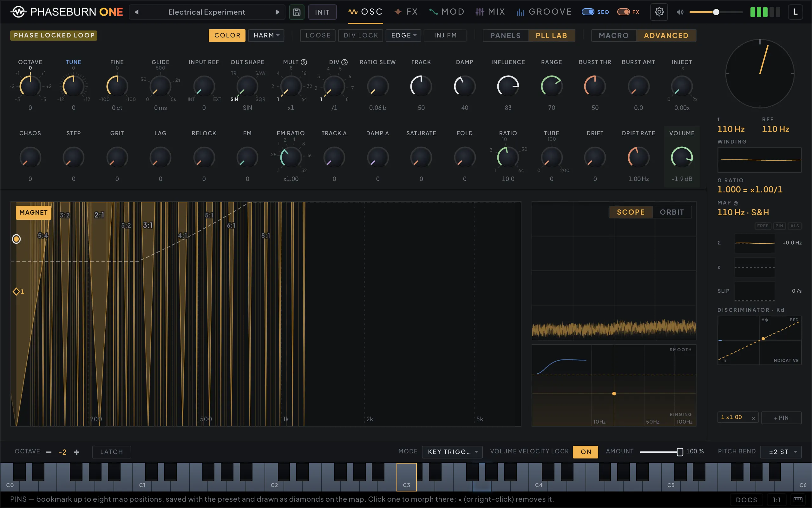Select ADVANCED controls

point(666,36)
